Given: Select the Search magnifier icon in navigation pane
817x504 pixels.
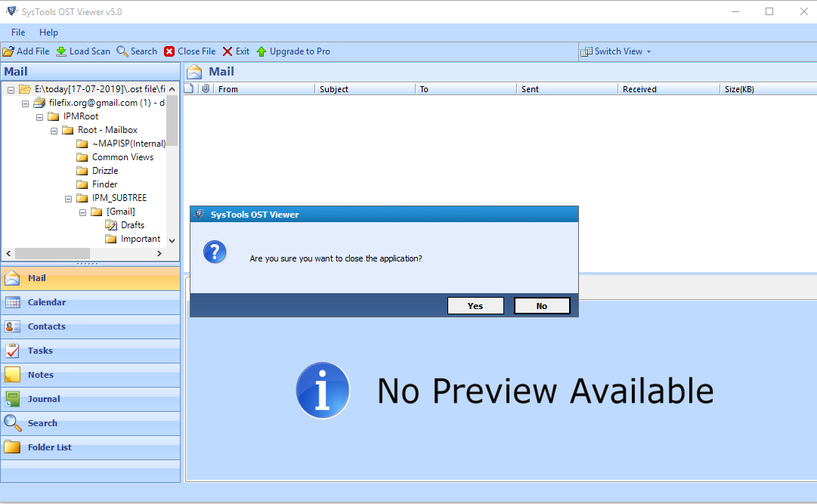Looking at the screenshot, I should tap(13, 422).
